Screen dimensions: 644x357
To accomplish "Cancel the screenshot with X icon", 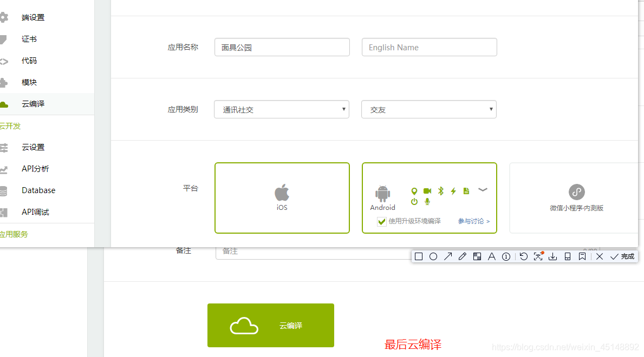I will pos(599,256).
